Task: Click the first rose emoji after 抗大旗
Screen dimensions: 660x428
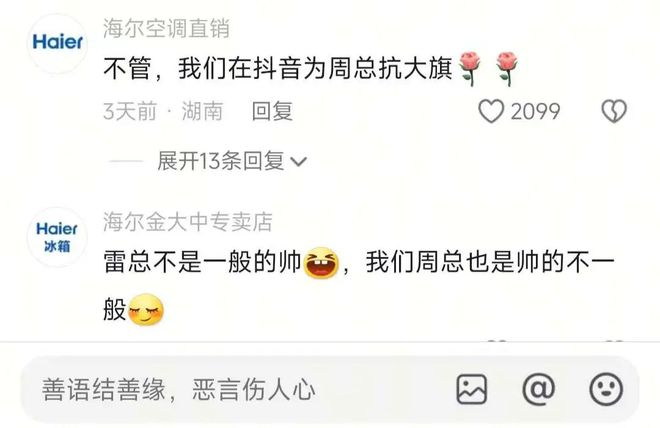Action: point(469,69)
